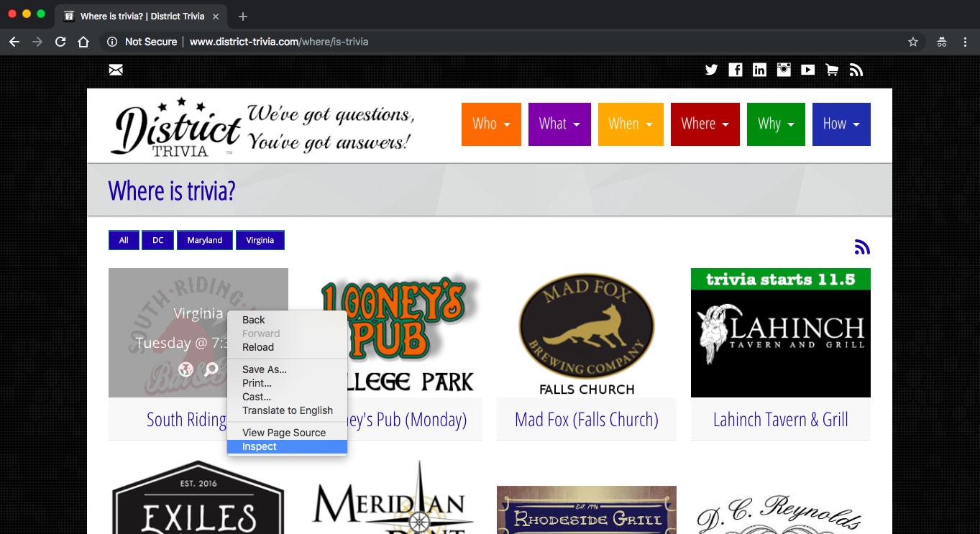Select the All filter button
The height and width of the screenshot is (534, 980).
pyautogui.click(x=124, y=240)
